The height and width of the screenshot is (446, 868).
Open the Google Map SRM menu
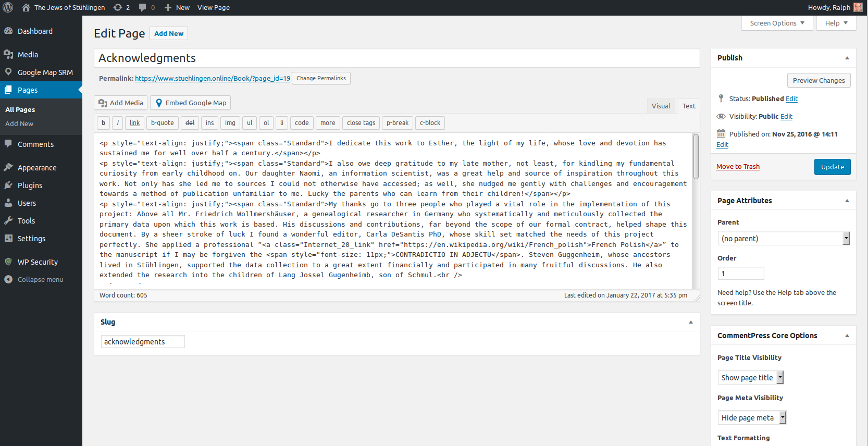[45, 72]
